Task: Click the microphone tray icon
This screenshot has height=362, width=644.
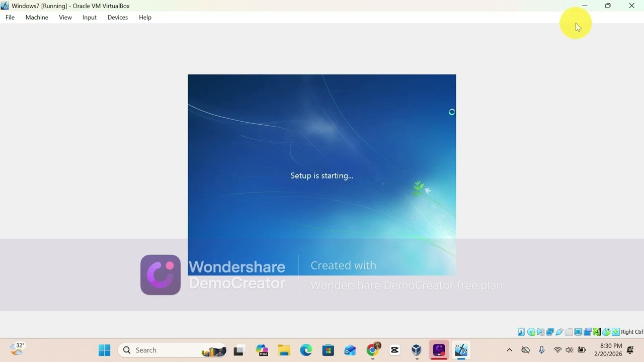Action: point(541,350)
